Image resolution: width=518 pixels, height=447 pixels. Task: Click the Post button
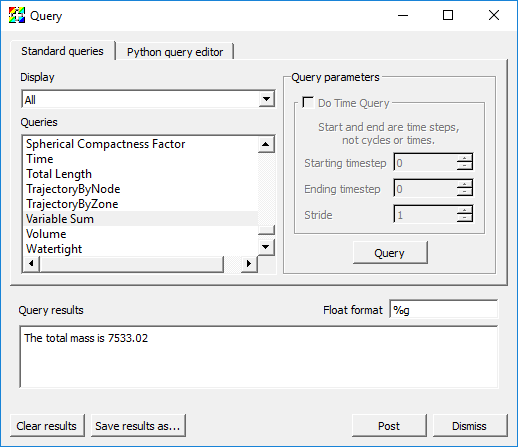pyautogui.click(x=389, y=426)
